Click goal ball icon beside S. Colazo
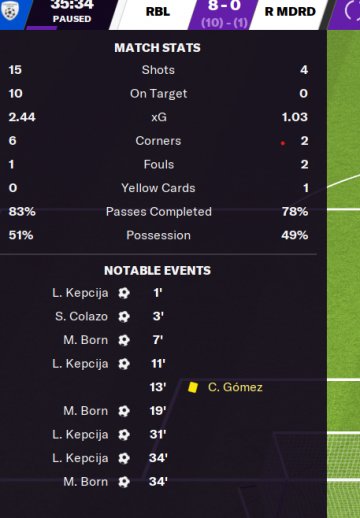The width and height of the screenshot is (360, 518). tap(124, 316)
